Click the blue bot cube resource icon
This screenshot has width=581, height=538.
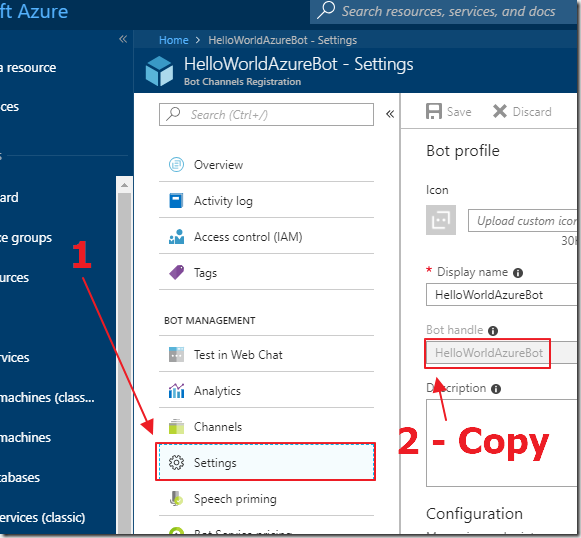click(159, 71)
